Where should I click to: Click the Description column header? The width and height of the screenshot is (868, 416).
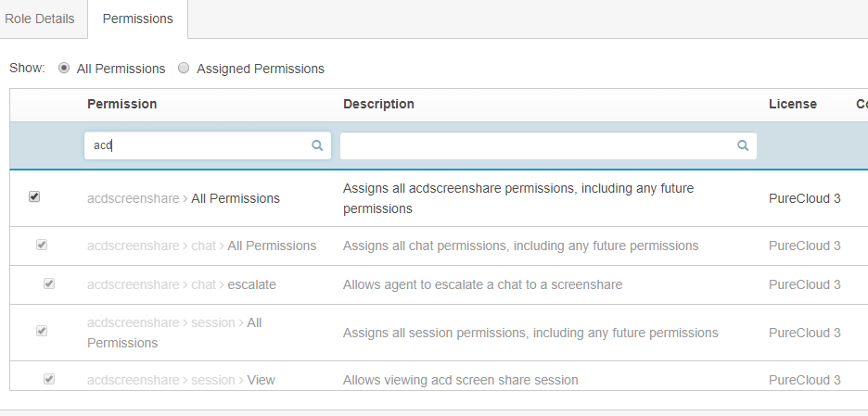(378, 104)
